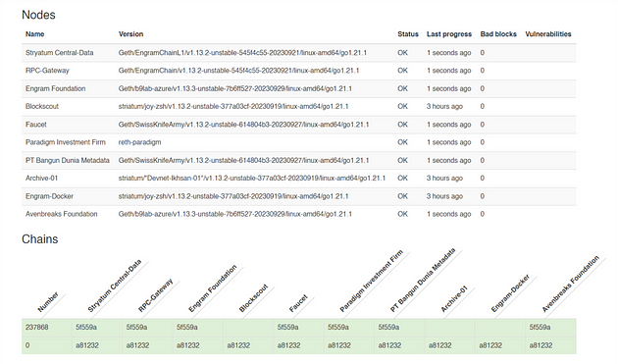Click the OK status for Avenbreaks Foundation

402,214
